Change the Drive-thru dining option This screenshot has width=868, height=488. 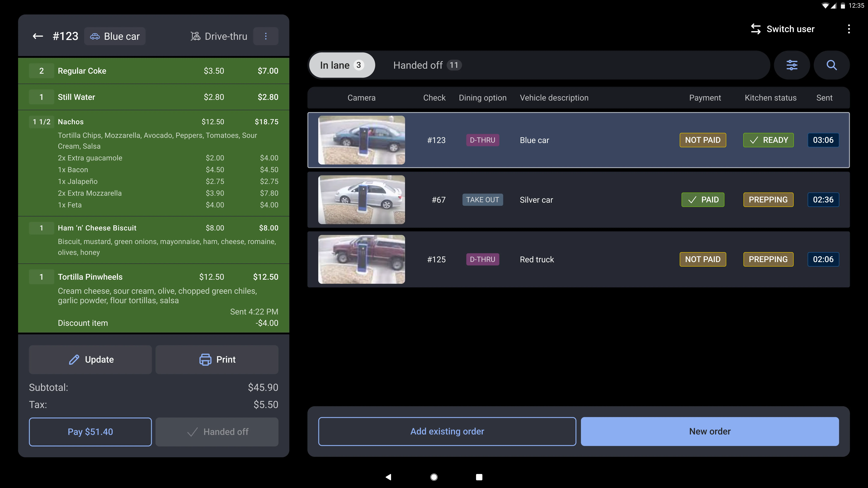pyautogui.click(x=219, y=36)
